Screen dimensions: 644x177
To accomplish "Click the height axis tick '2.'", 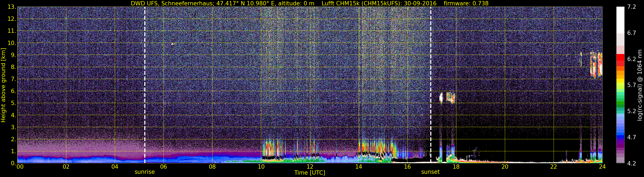I will coord(13,139).
